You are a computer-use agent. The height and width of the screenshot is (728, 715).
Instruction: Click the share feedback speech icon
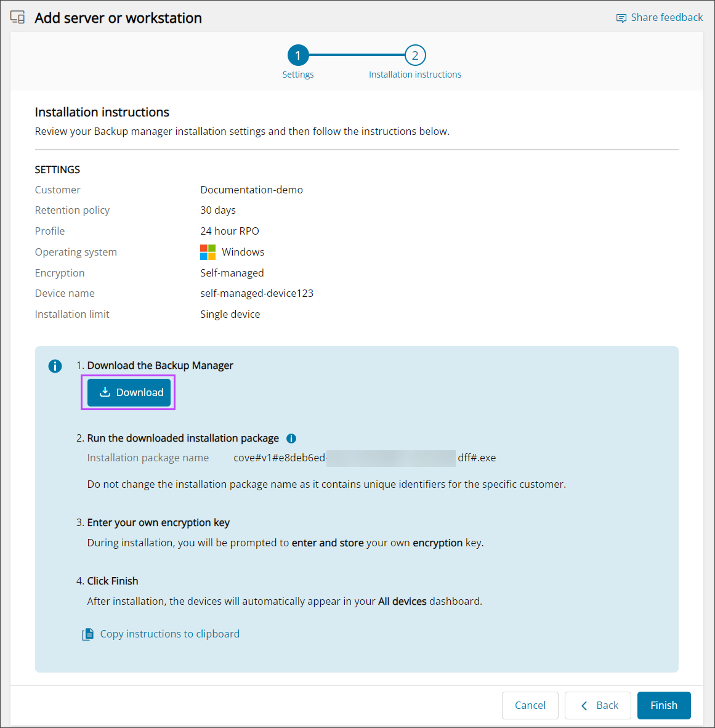(621, 18)
